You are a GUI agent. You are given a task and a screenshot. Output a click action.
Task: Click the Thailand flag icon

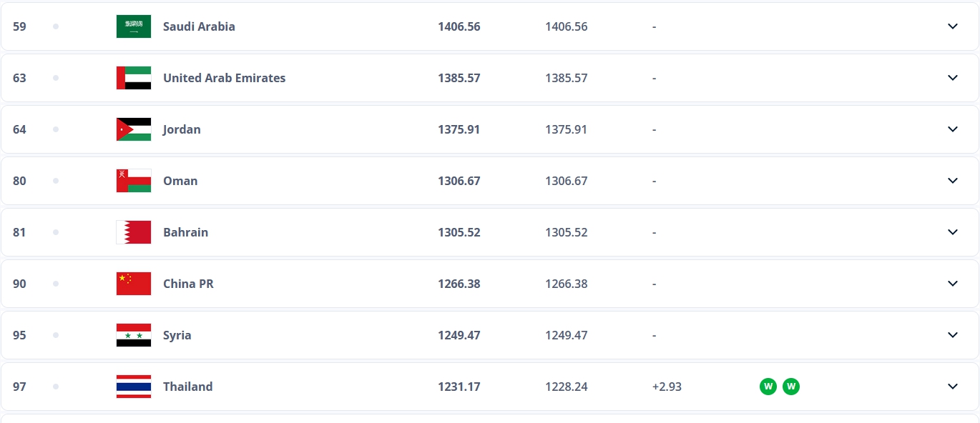click(134, 387)
